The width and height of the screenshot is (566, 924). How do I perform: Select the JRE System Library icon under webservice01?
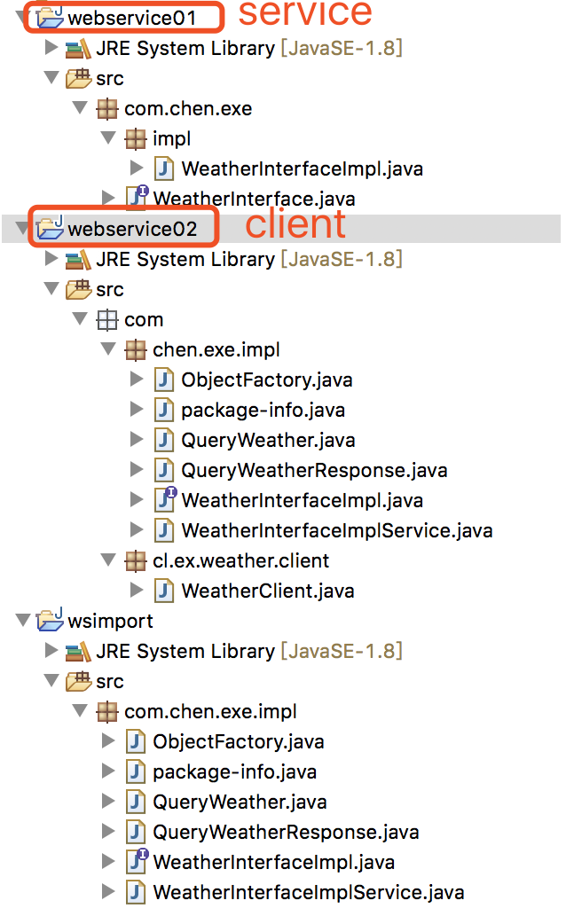pos(75,48)
